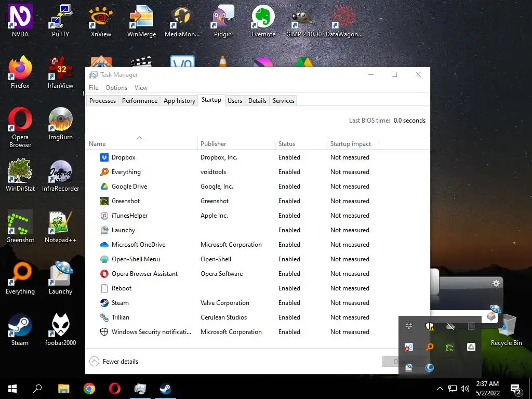
Task: Select the Evernote desktop shortcut
Action: click(263, 21)
